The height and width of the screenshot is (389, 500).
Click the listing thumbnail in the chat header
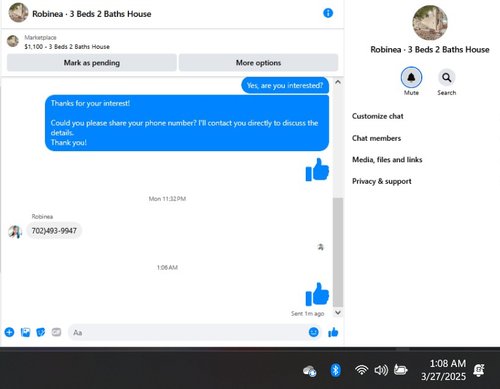pos(18,13)
